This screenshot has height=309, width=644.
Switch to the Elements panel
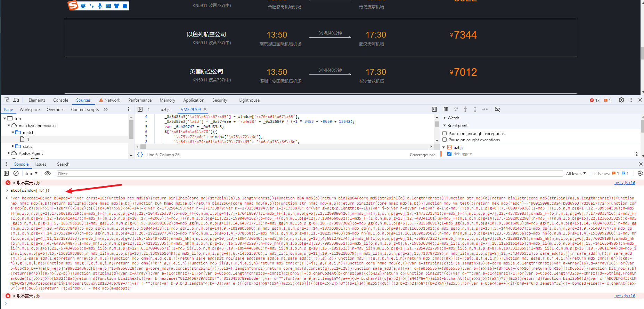point(37,100)
